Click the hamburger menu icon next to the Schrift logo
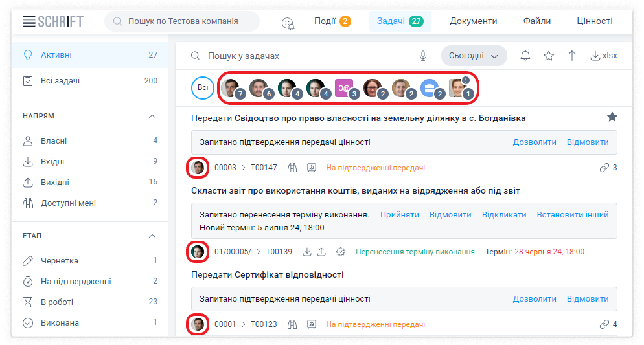Screen dimensions: 644x345 point(29,21)
